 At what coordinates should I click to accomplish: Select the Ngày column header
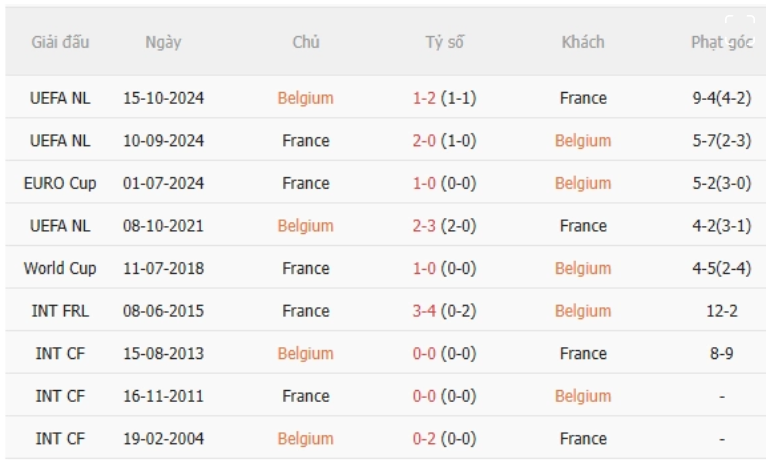tap(163, 42)
